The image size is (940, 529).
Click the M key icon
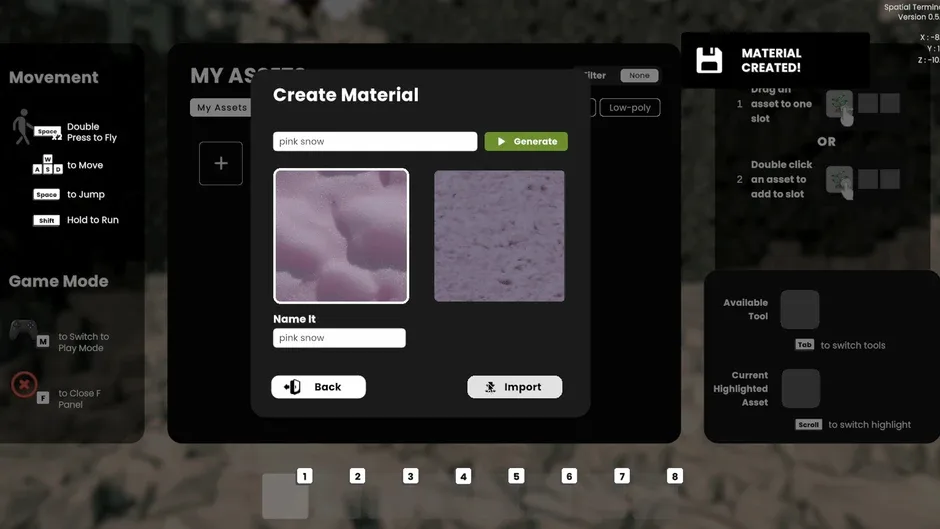[x=43, y=341]
